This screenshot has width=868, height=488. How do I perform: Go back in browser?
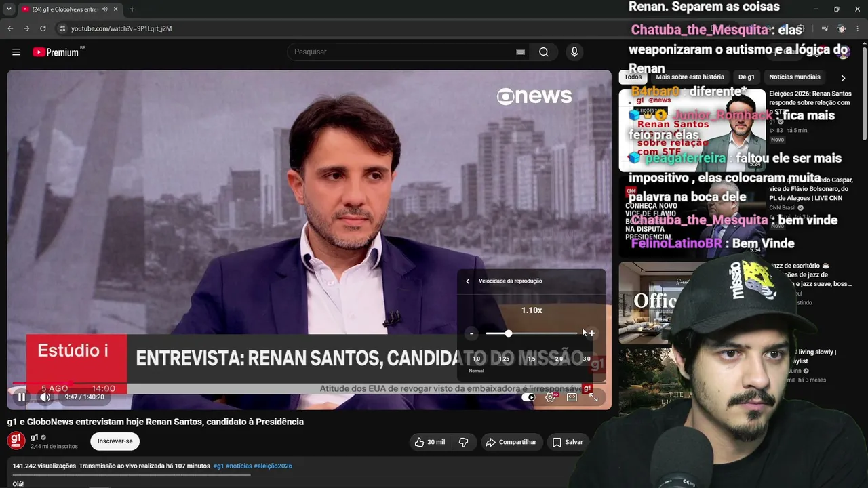click(10, 28)
